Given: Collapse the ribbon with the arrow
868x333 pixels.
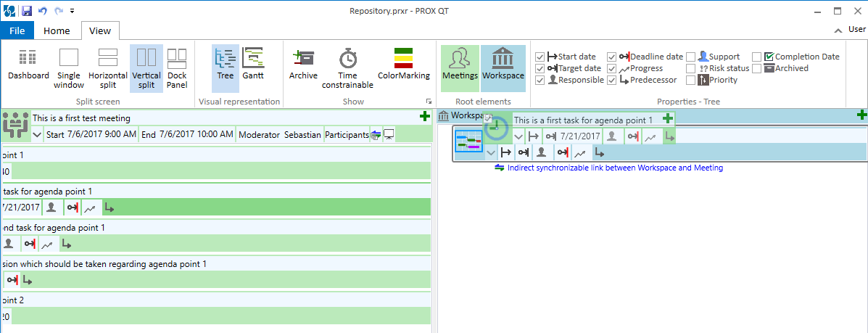Looking at the screenshot, I should click(839, 30).
